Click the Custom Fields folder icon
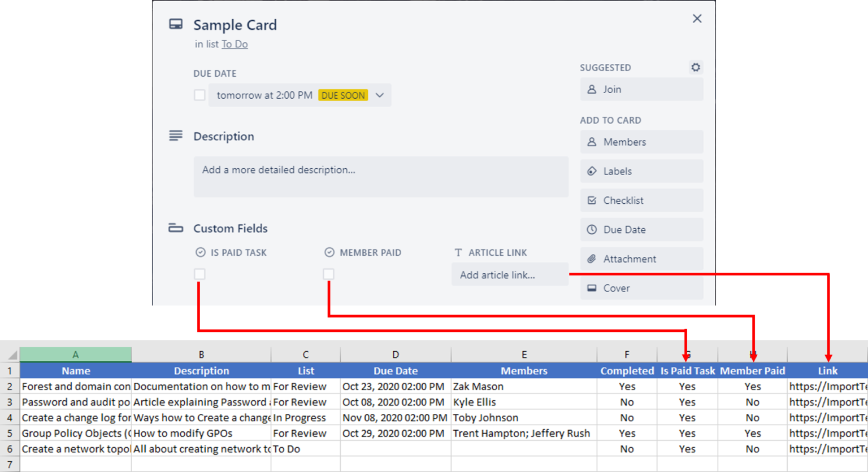 coord(175,228)
